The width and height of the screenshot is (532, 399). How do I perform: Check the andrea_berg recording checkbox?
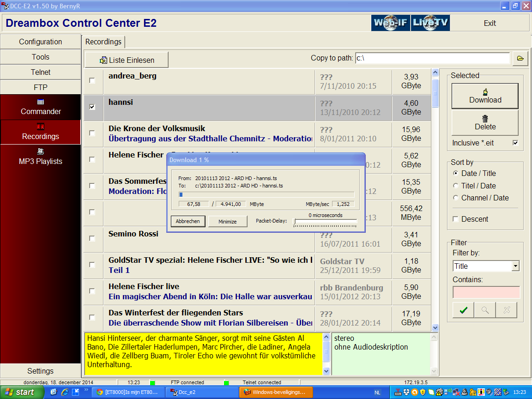coord(92,80)
